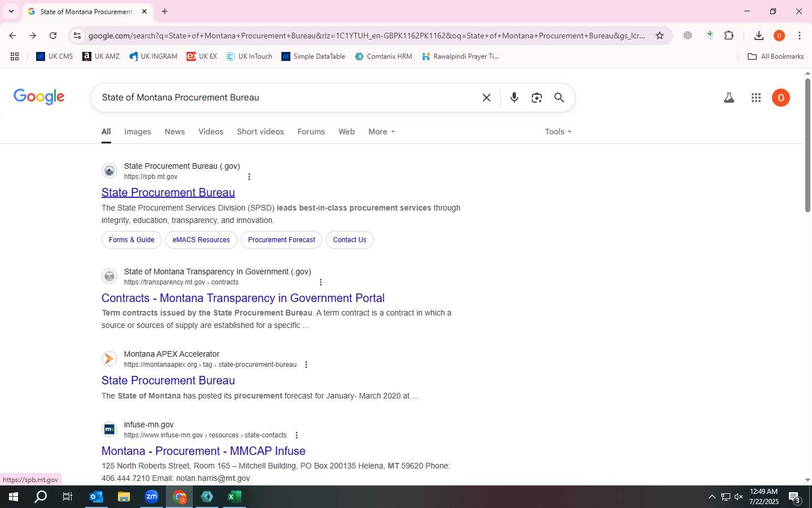Open File Explorer from the taskbar

pos(124,497)
